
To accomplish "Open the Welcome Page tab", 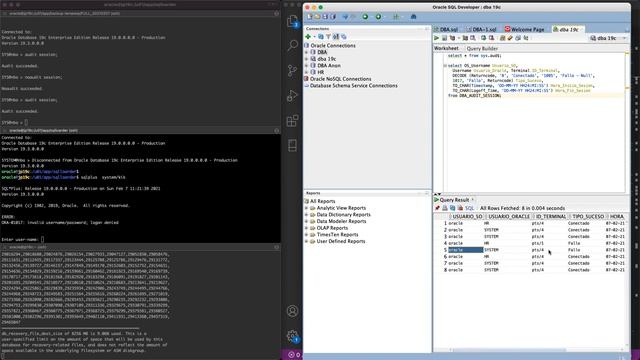I will click(x=524, y=29).
